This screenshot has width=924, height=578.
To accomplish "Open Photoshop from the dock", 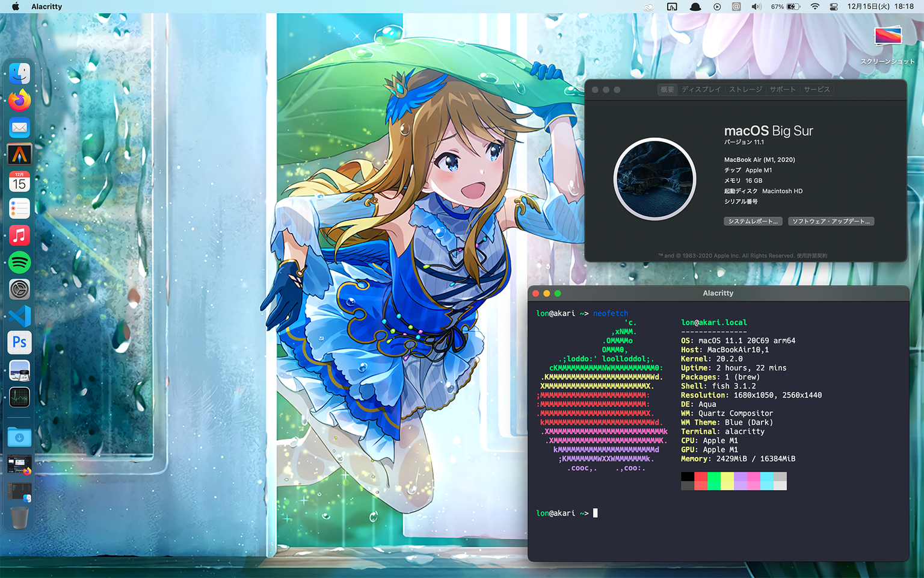I will 19,343.
